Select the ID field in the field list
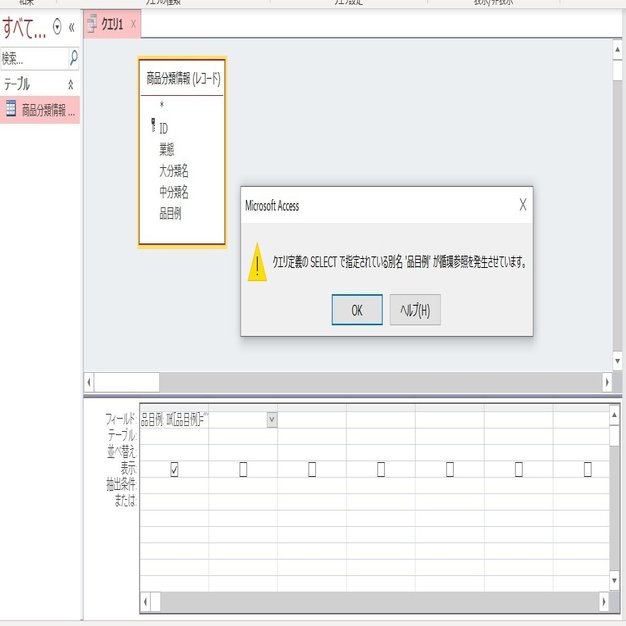The image size is (626, 626). tap(164, 129)
